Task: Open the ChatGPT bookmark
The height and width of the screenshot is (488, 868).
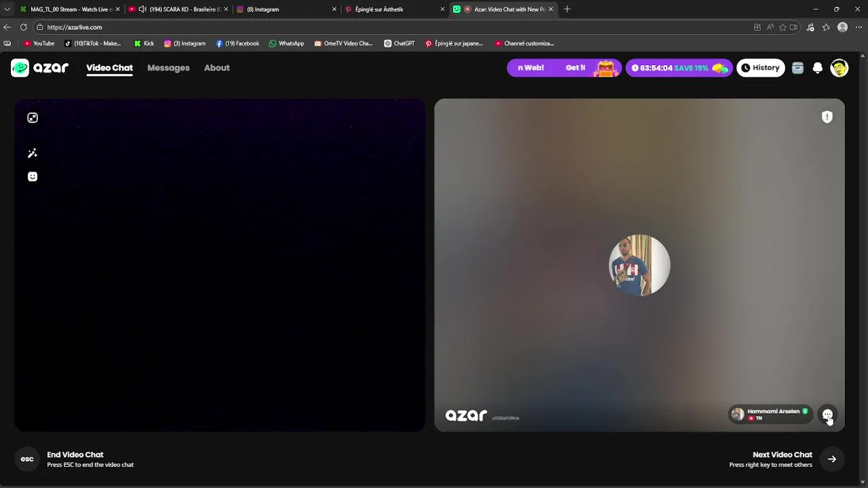Action: pyautogui.click(x=399, y=43)
